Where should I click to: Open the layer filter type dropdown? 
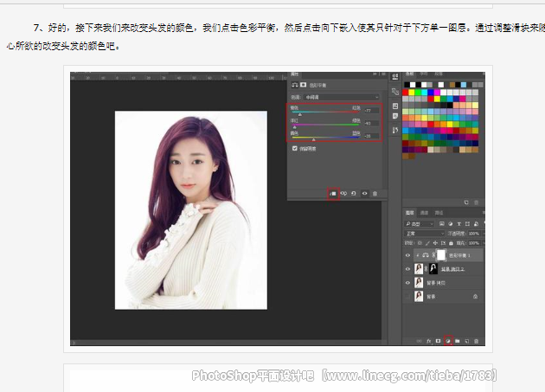(x=420, y=223)
